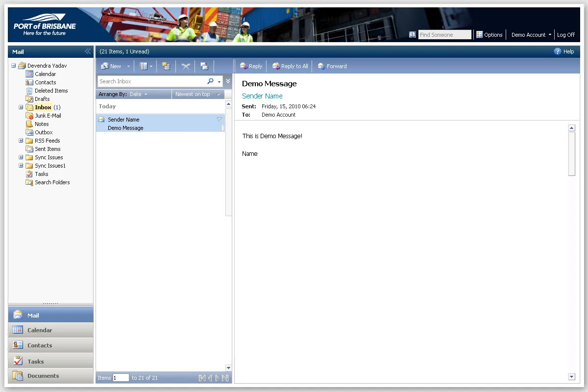Open the view layout dropdown arrow

[151, 66]
